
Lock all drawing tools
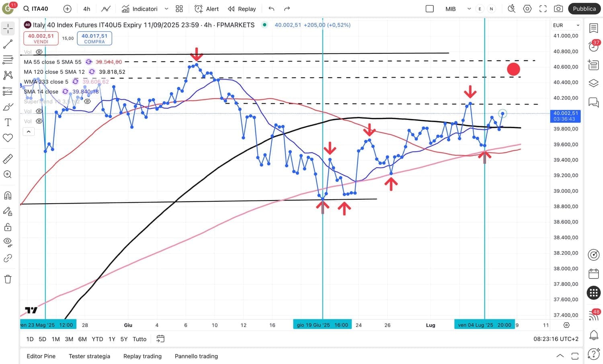[8, 227]
